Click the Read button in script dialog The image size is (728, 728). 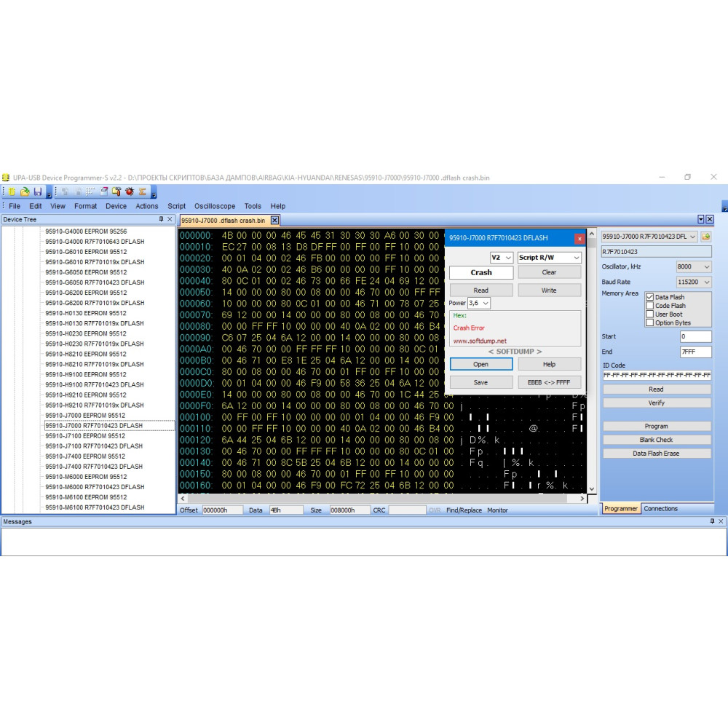tap(481, 290)
